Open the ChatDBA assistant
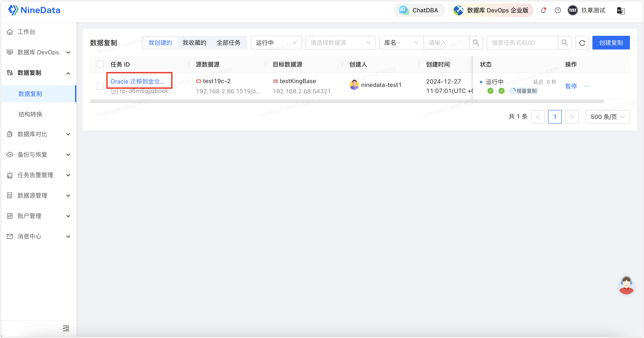644x338 pixels. pyautogui.click(x=419, y=10)
